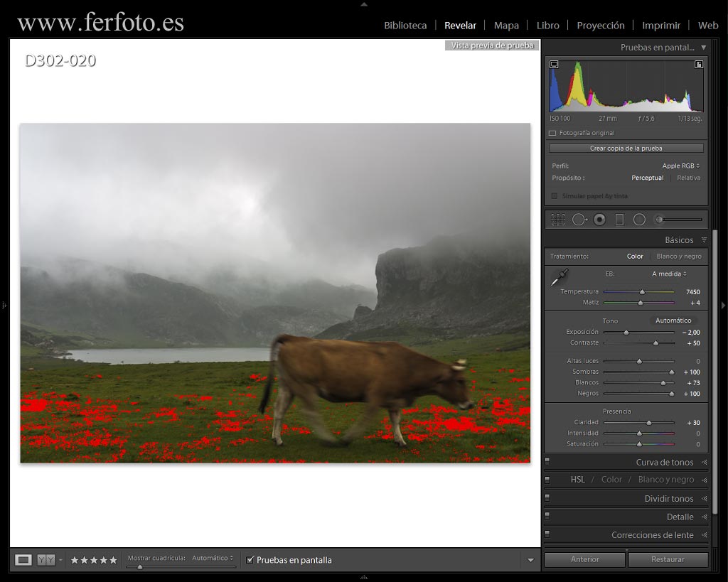Screen dimensions: 728x582
Task: Apply Automático tone adjustment
Action: 673,320
